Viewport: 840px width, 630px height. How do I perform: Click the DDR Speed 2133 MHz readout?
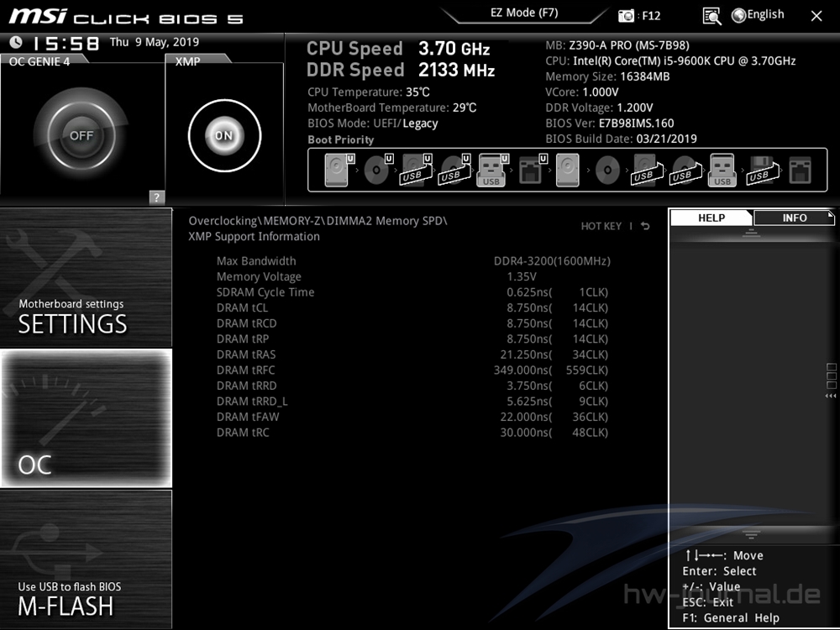(401, 71)
